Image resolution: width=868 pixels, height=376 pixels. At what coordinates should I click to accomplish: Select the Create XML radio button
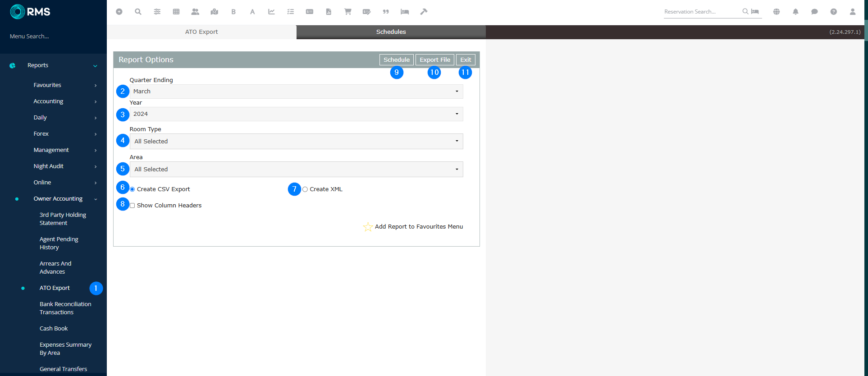[x=305, y=189]
